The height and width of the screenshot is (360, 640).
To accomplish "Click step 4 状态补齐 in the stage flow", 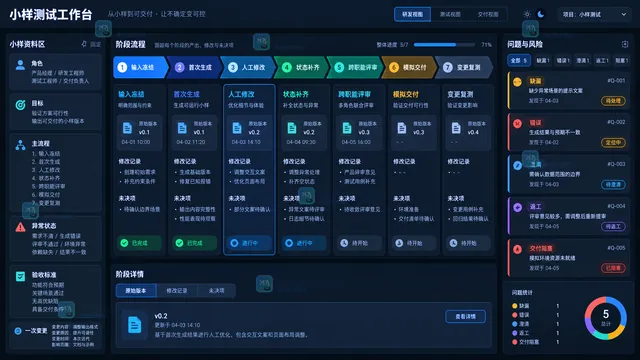I will (302, 67).
